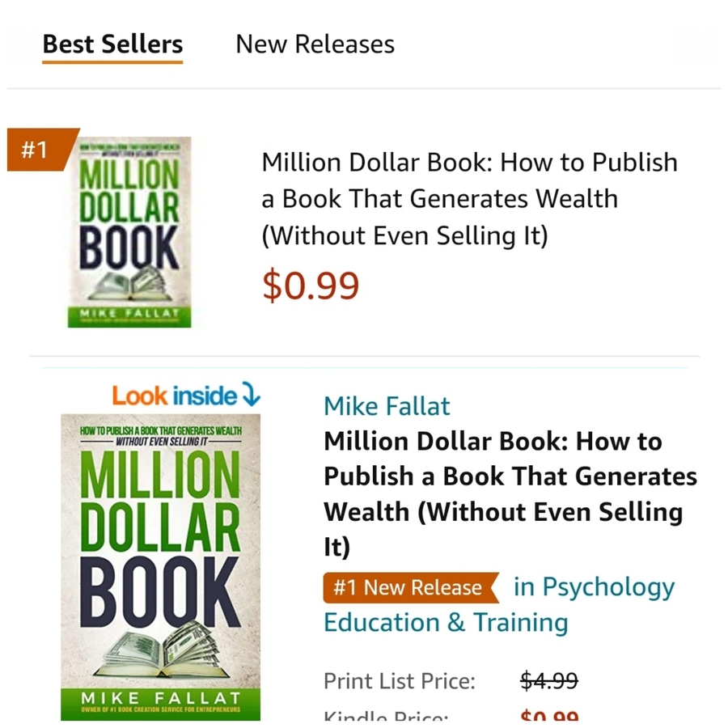The height and width of the screenshot is (728, 728).
Task: Click the partially visible Kindle Price label
Action: click(385, 717)
